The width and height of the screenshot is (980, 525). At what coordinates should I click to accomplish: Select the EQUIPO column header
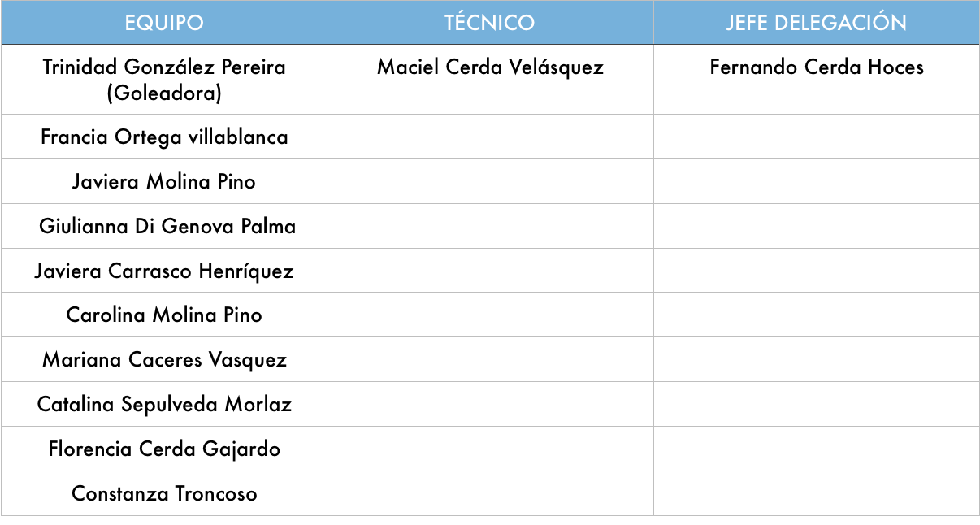164,22
